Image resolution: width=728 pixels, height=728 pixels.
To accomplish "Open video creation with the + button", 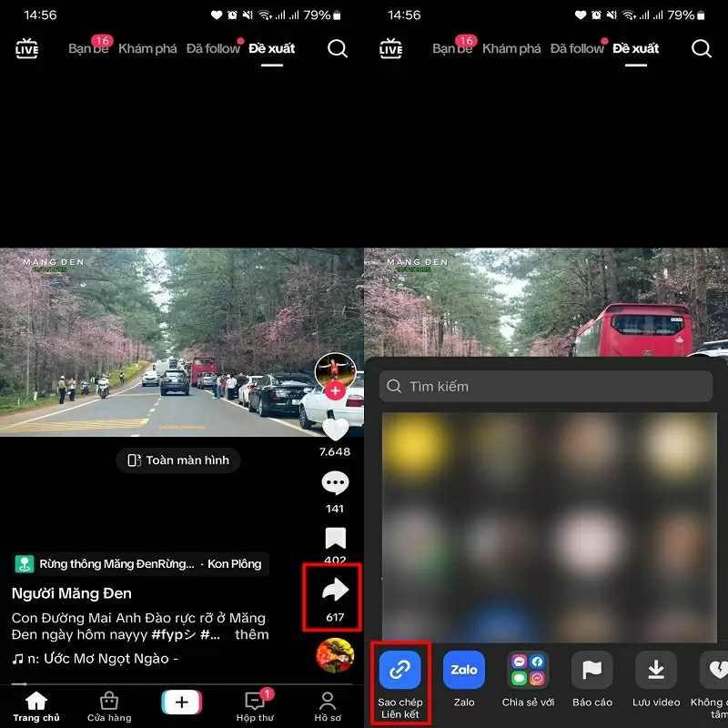I will [181, 702].
